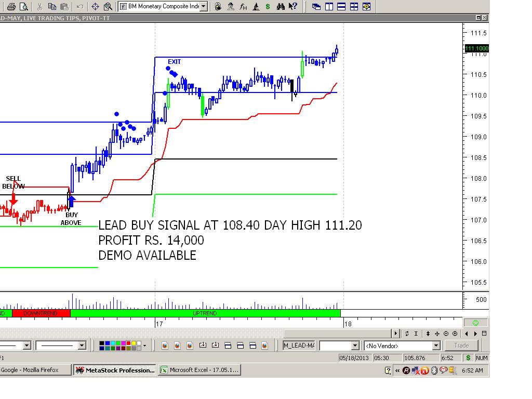Image resolution: width=532 pixels, height=399 pixels.
Task: Toggle the trend cursor I-beam icon
Action: (x=416, y=333)
